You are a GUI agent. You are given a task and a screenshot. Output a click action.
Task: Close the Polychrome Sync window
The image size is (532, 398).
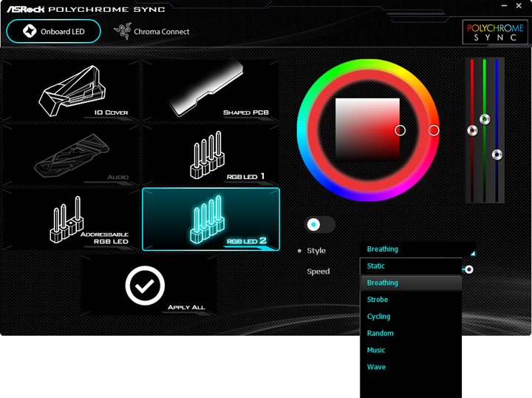pyautogui.click(x=519, y=6)
